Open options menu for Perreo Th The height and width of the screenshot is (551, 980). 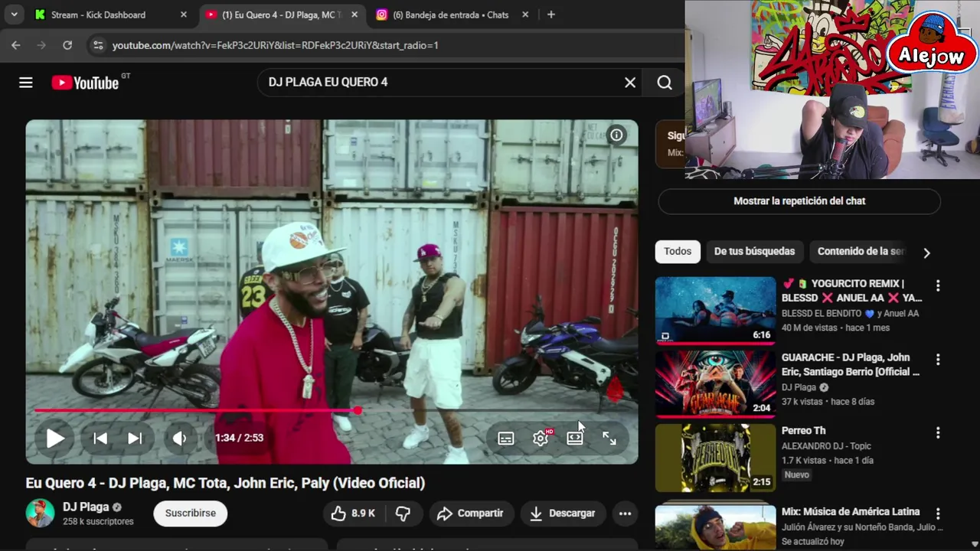point(938,432)
